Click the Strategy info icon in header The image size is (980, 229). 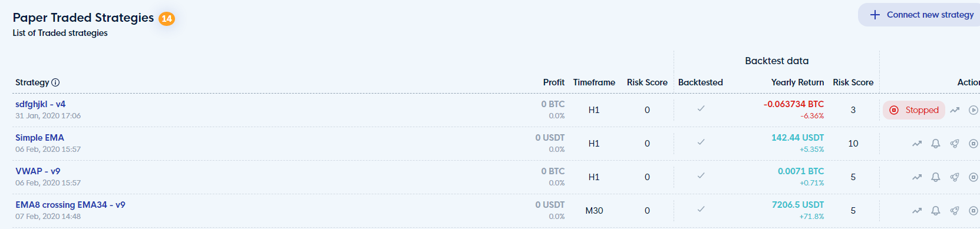pos(55,82)
